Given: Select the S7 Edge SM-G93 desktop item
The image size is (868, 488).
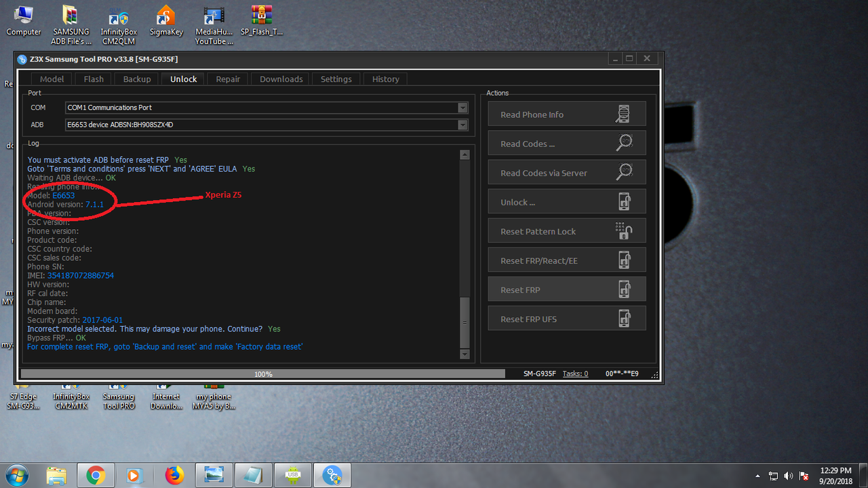Looking at the screenshot, I should (24, 399).
